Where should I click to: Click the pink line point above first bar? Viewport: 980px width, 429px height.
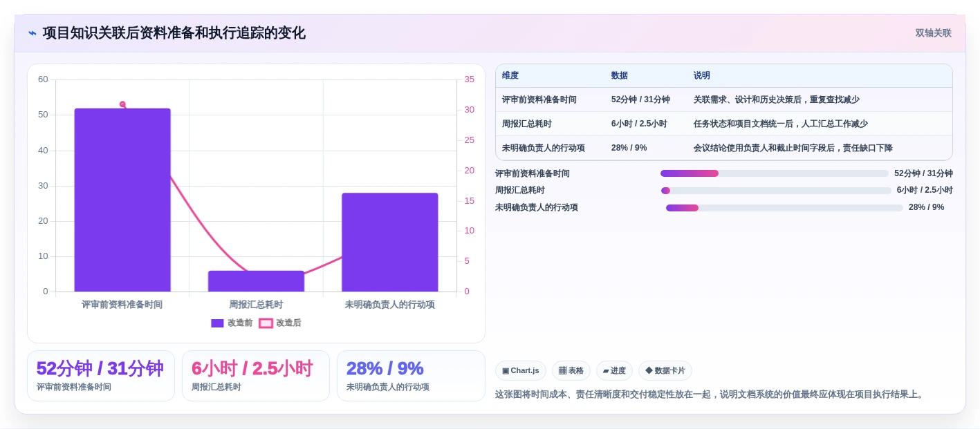point(122,104)
